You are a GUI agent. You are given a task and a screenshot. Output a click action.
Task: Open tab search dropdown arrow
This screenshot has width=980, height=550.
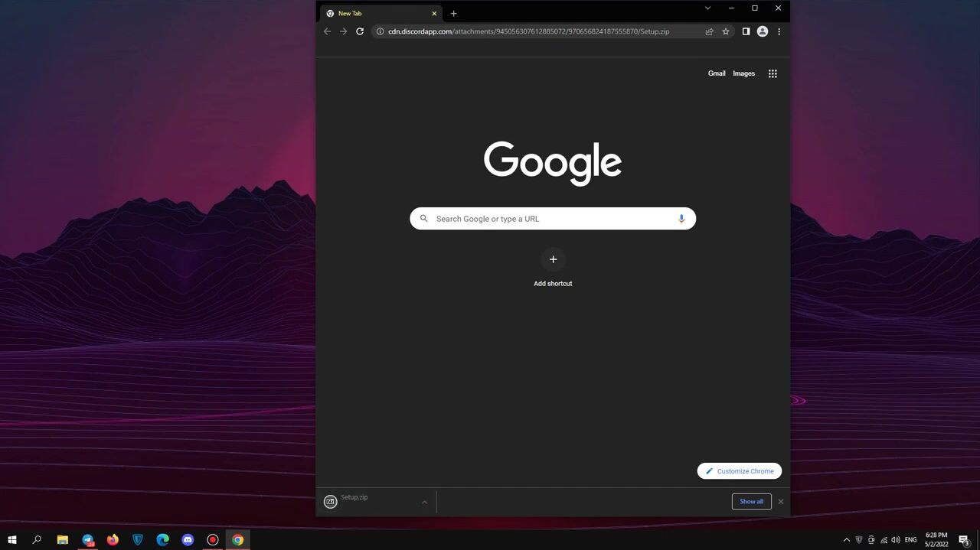(x=707, y=8)
